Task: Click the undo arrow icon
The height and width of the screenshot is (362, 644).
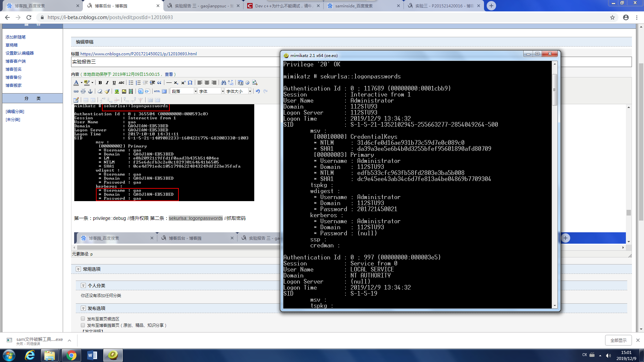Action: click(x=258, y=91)
